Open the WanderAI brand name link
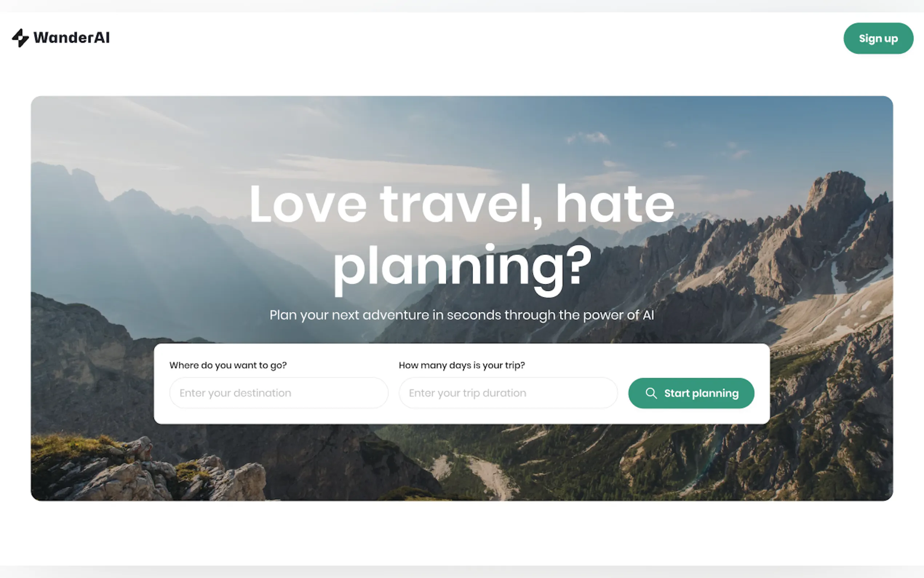 coord(71,37)
